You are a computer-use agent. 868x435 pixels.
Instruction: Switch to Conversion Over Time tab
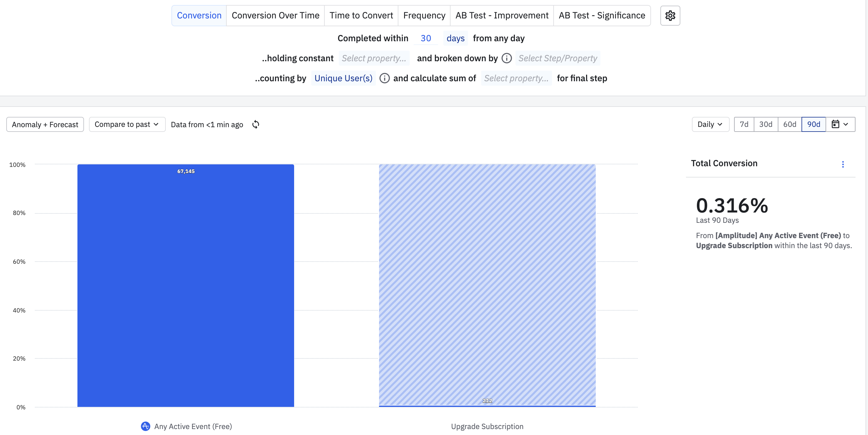(275, 16)
